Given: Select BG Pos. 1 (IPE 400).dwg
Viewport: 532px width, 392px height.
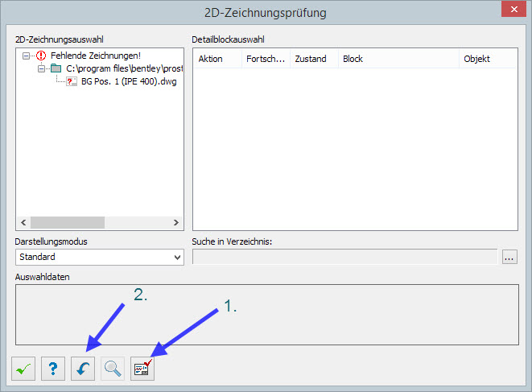Looking at the screenshot, I should point(129,82).
